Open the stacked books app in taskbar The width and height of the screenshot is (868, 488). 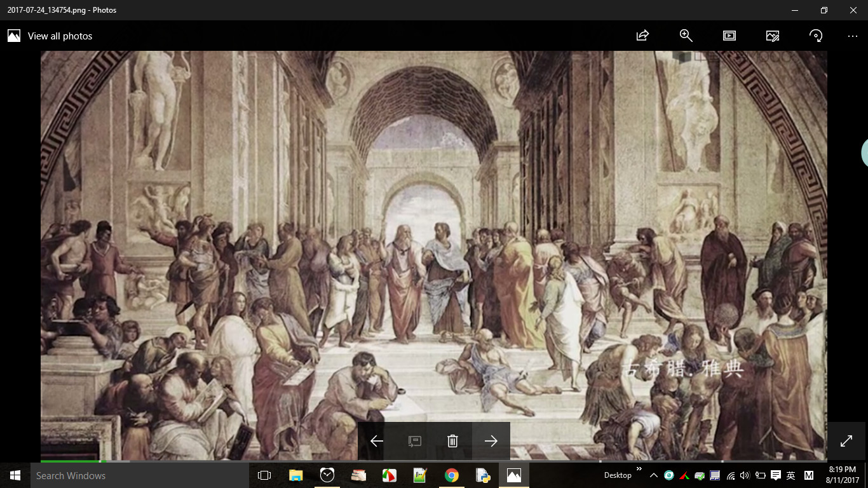click(358, 475)
